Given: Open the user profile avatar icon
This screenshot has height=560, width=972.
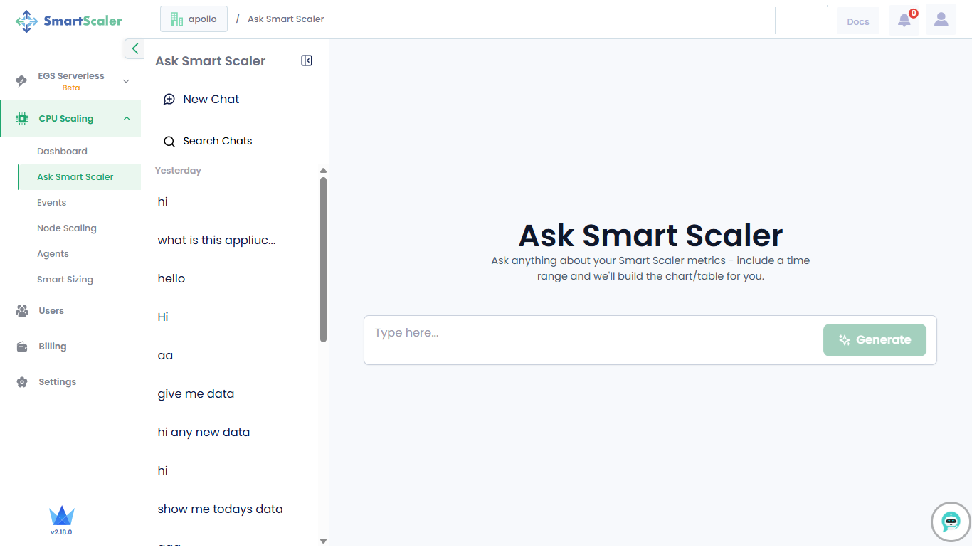Looking at the screenshot, I should [941, 20].
